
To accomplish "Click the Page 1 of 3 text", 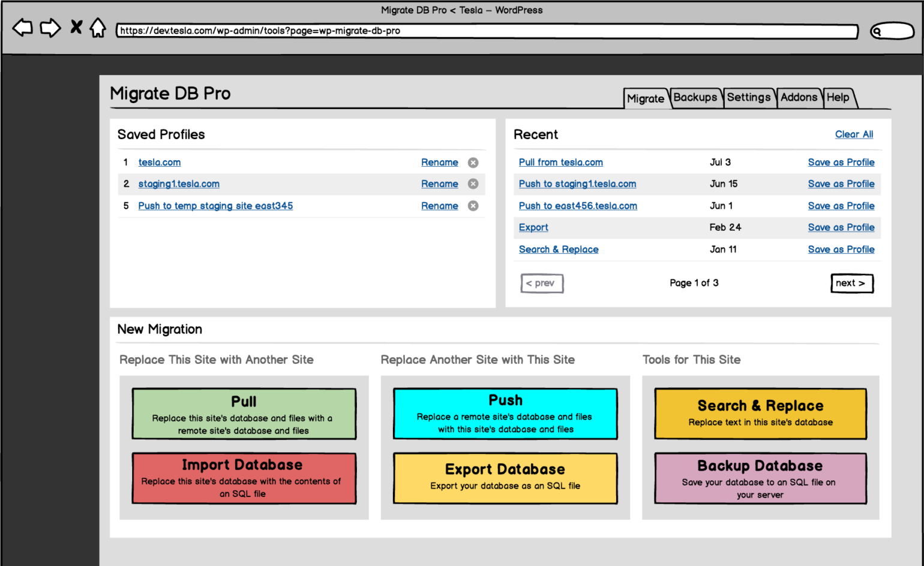I will (694, 283).
